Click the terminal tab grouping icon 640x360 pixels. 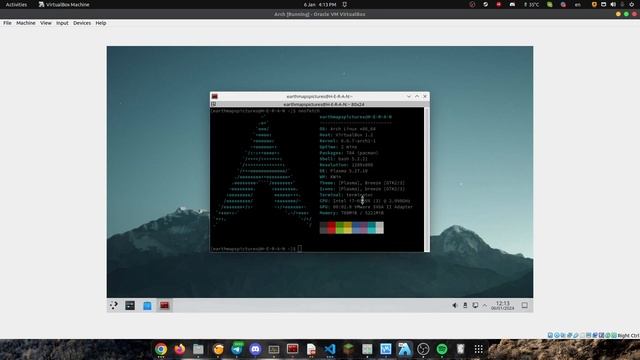point(213,104)
